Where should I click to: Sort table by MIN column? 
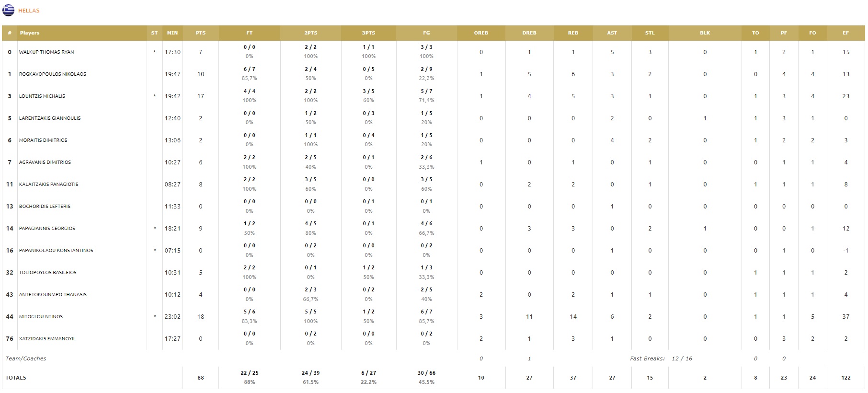pos(172,33)
